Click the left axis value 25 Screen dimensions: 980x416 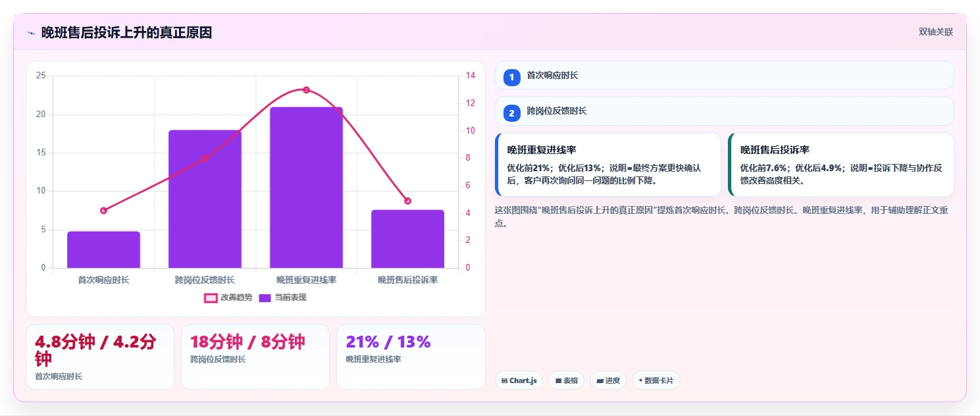pyautogui.click(x=41, y=76)
